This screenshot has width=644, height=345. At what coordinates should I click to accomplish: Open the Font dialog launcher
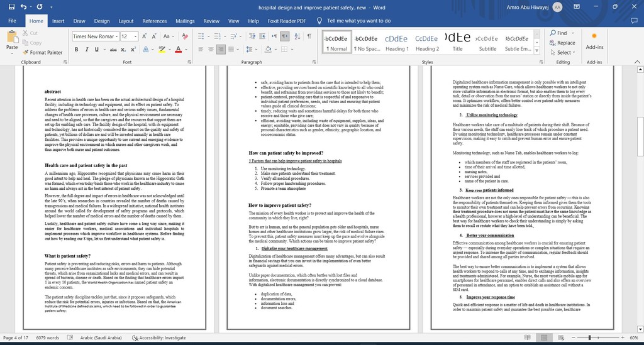(x=189, y=62)
